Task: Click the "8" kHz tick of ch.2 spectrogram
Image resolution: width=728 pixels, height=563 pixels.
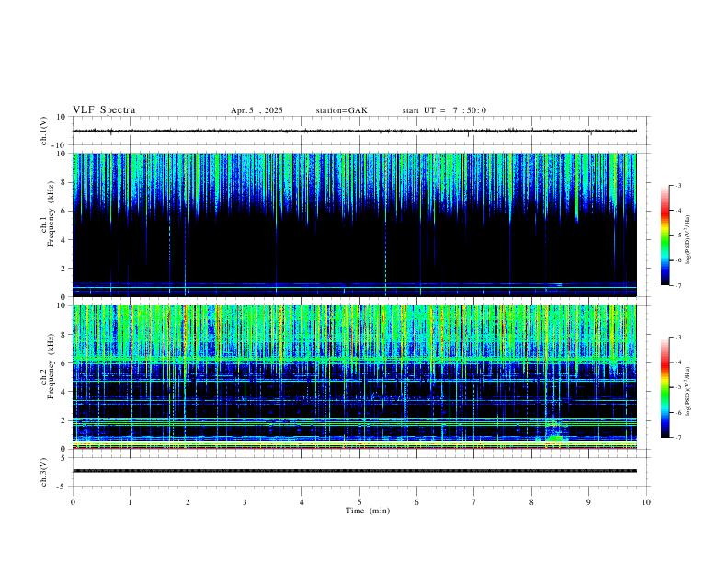Action: tap(64, 335)
